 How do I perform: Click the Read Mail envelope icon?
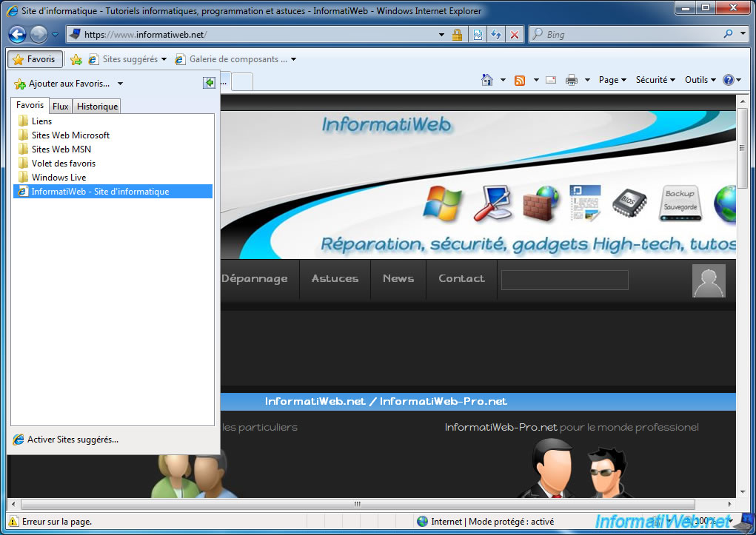(551, 80)
